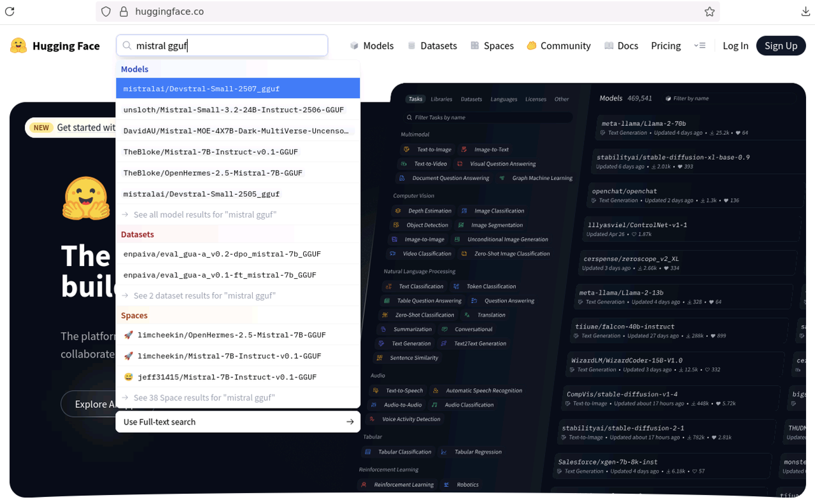Screen dimensions: 815x504
Task: Open limcheekin/OpenHermes-2.5-Mistral-7B-GGUF space
Action: (238, 335)
